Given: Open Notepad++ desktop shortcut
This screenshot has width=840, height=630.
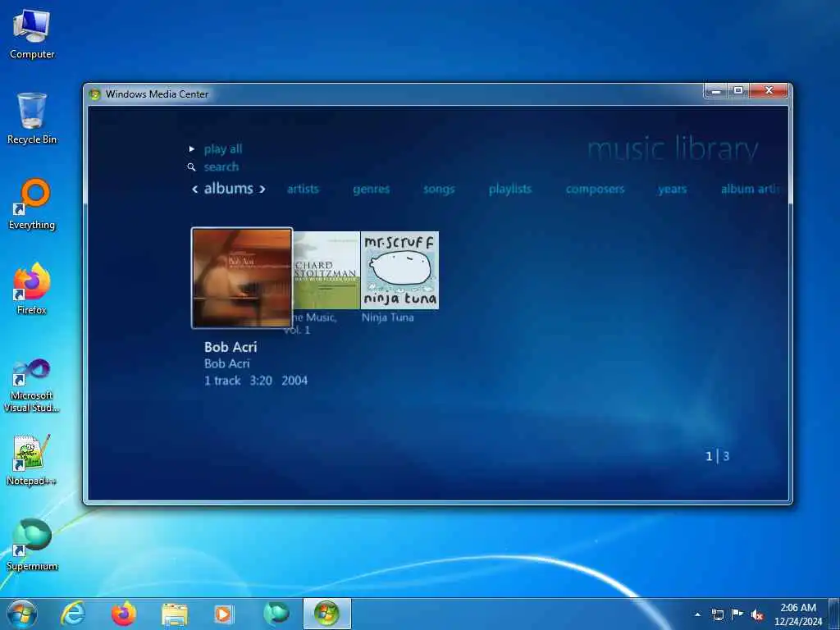Looking at the screenshot, I should click(32, 459).
